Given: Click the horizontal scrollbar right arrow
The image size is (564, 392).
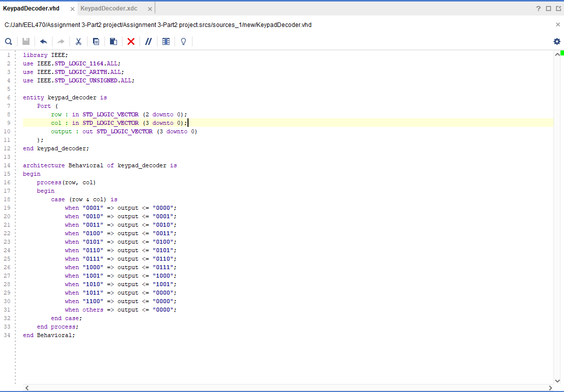Looking at the screenshot, I should coord(550,388).
